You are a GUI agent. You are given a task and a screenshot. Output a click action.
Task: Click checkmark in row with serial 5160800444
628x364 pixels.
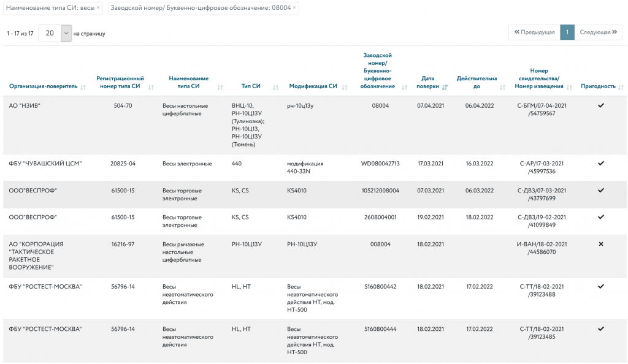coord(601,329)
